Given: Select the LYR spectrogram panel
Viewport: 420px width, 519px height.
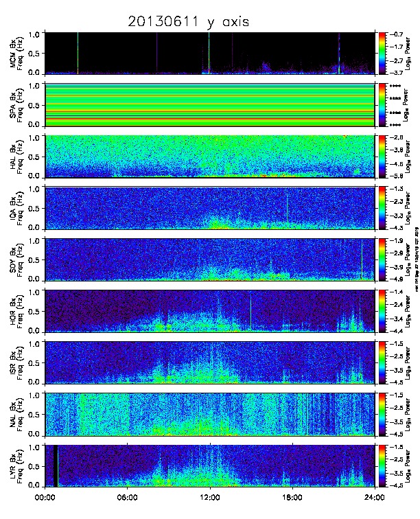Looking at the screenshot, I should [210, 466].
